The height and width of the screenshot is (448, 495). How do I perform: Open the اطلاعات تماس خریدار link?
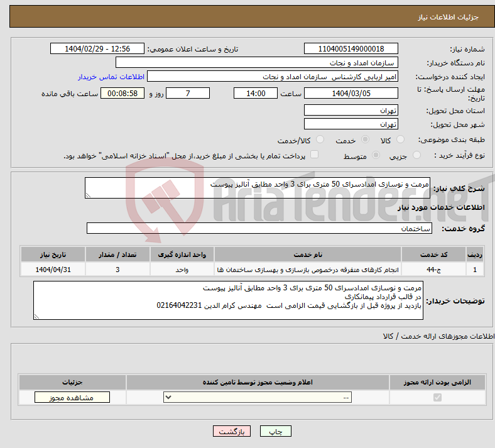pos(111,77)
